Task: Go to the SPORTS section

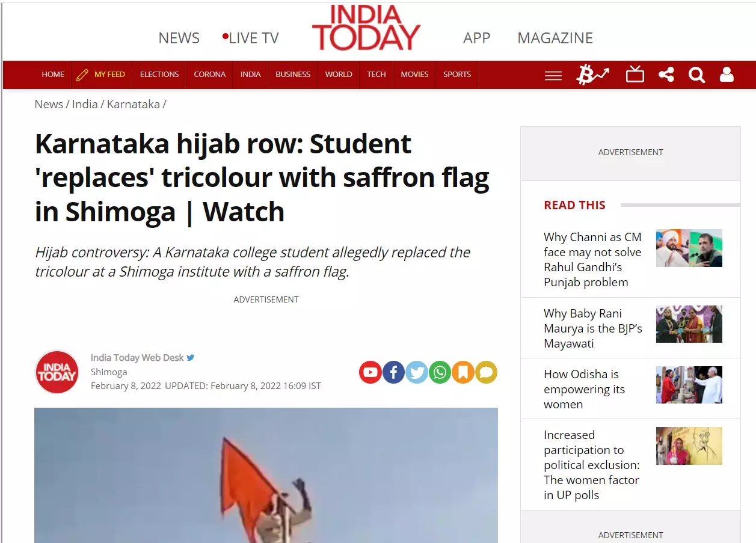Action: (x=457, y=75)
